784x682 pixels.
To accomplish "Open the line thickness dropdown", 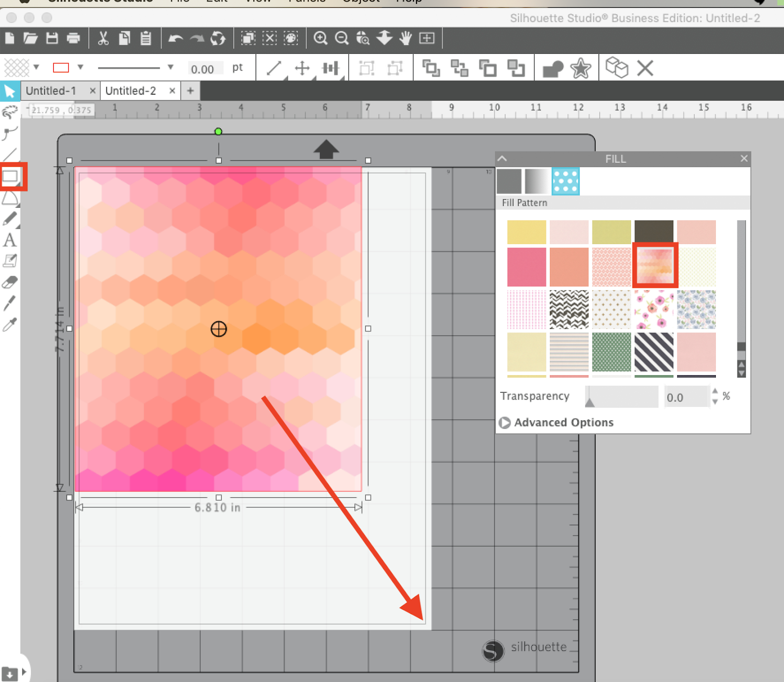I will click(170, 67).
